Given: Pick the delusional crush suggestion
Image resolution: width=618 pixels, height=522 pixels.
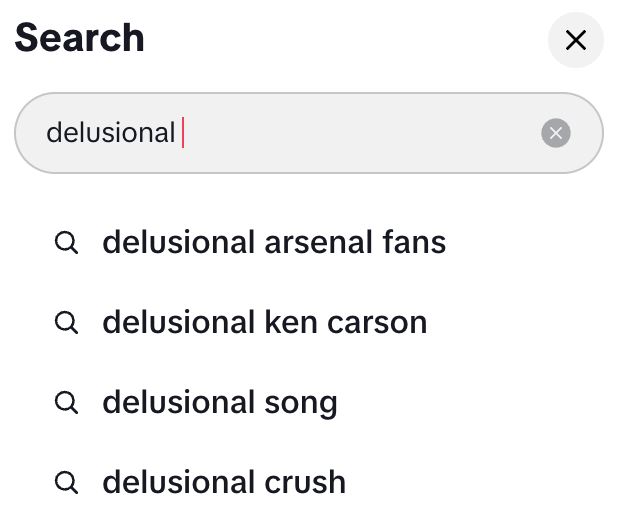Looking at the screenshot, I should point(223,482).
